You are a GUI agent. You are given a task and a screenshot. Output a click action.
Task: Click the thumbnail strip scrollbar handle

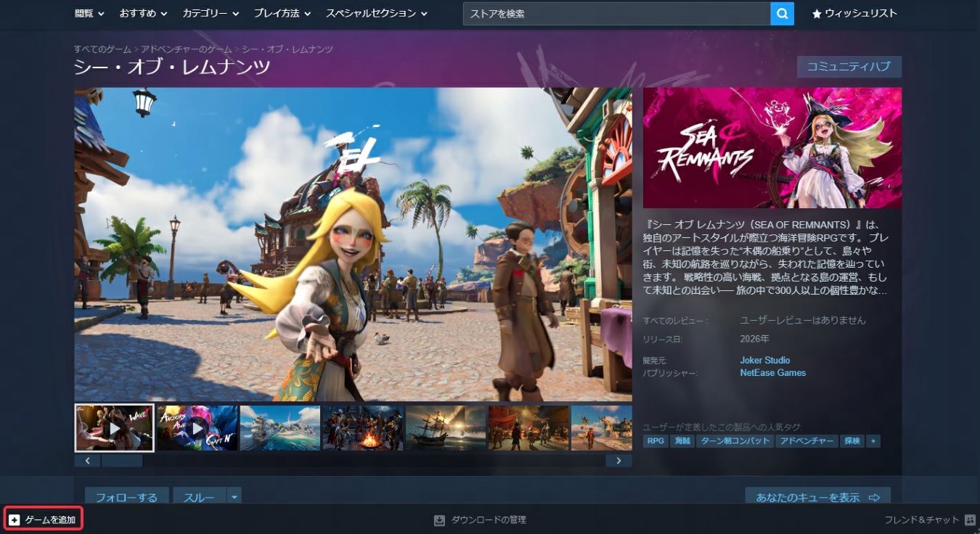click(x=122, y=461)
